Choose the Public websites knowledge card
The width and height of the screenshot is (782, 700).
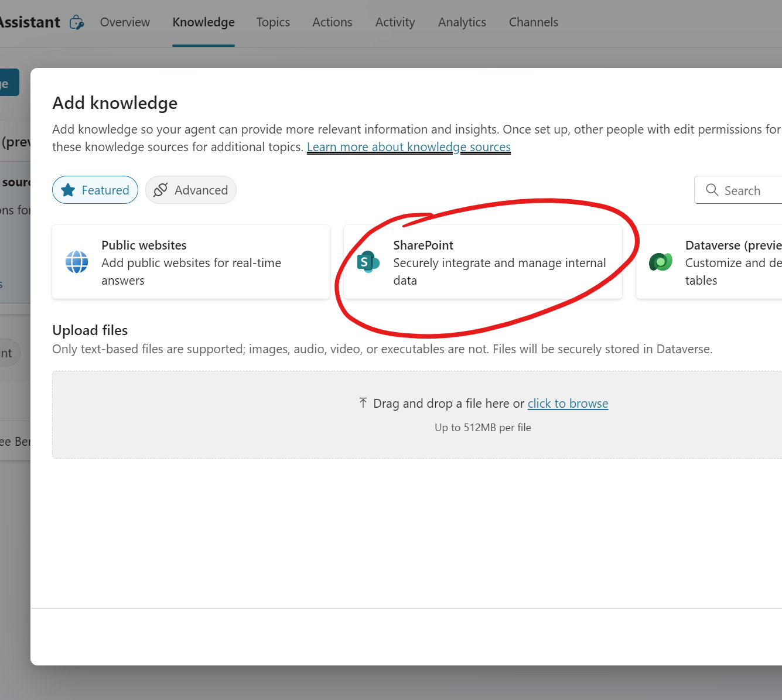click(x=191, y=262)
